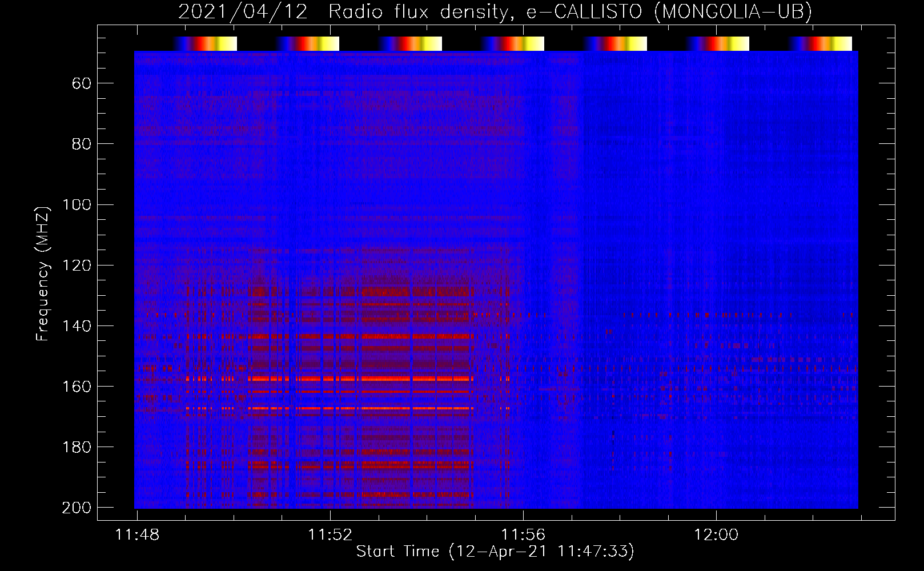Click the 60 frequency tick label
This screenshot has width=924, height=571.
pos(82,84)
